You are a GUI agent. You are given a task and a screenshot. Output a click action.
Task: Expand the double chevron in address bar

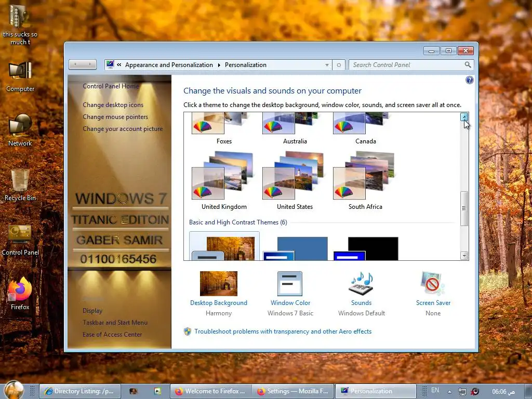(119, 64)
